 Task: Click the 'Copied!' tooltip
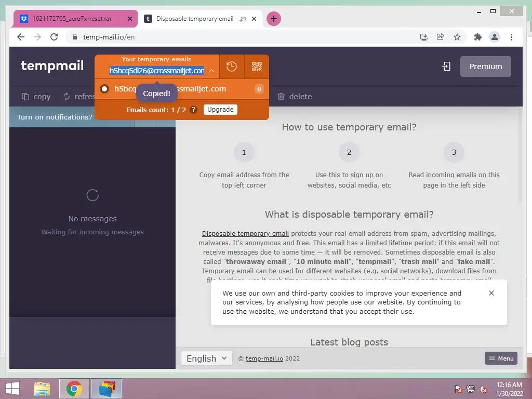tap(157, 94)
